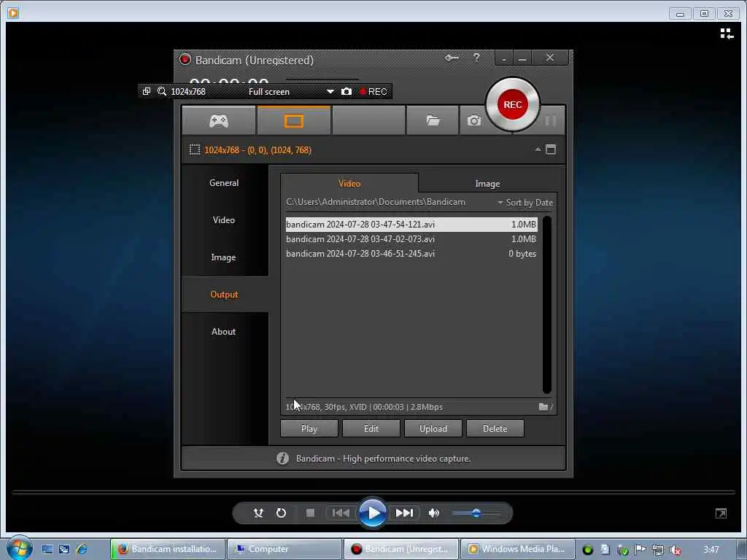
Task: Click the output path C:\Users\Administrator\Documents\Bandicam
Action: click(x=376, y=202)
